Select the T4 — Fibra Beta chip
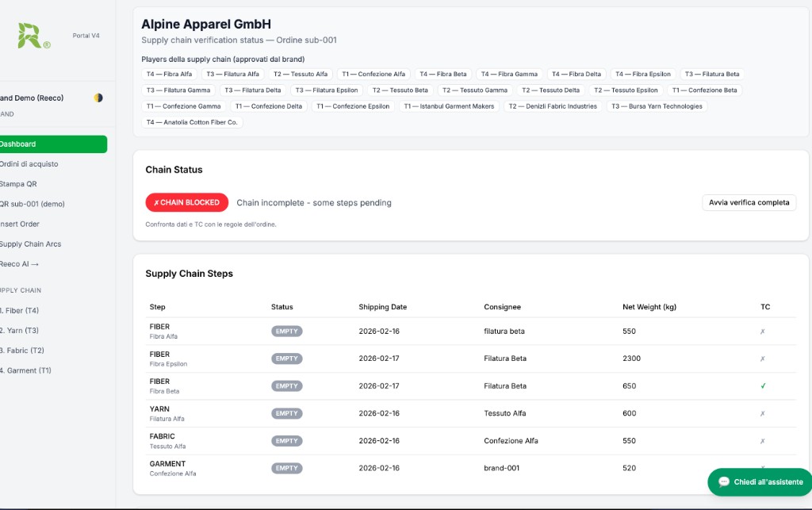 pos(443,74)
